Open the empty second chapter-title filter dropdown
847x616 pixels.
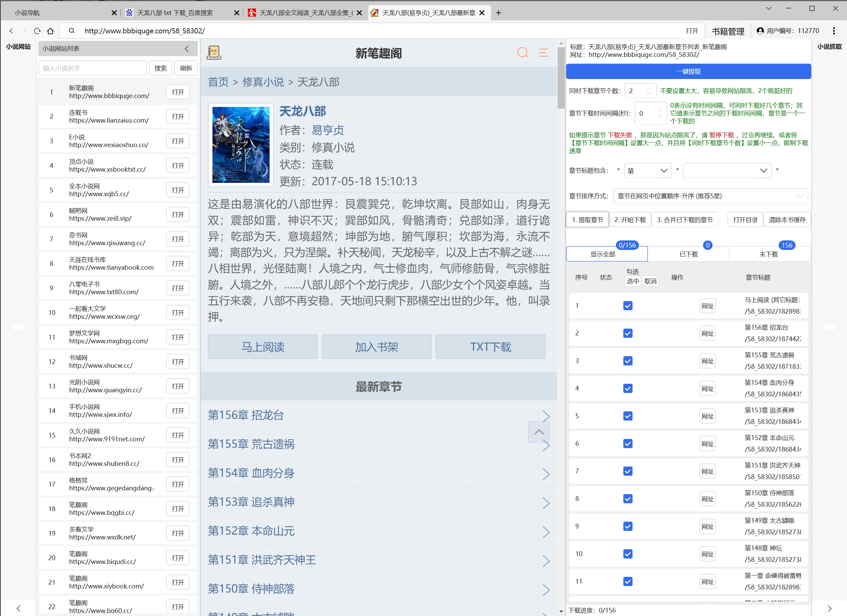[x=727, y=171]
